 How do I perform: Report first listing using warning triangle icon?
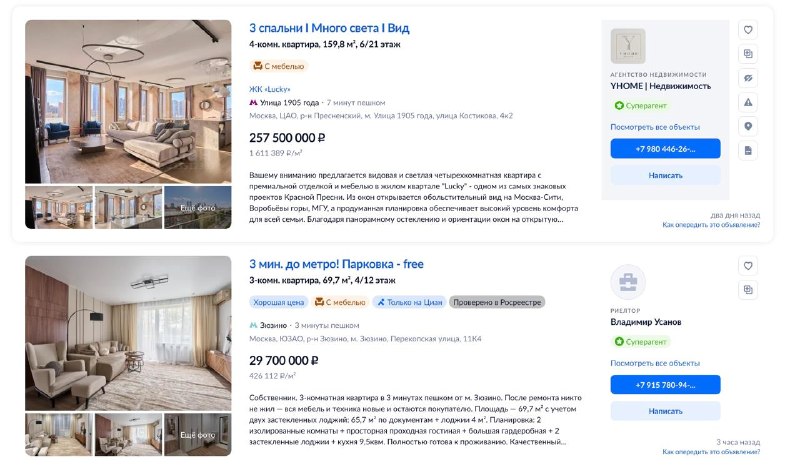point(747,102)
